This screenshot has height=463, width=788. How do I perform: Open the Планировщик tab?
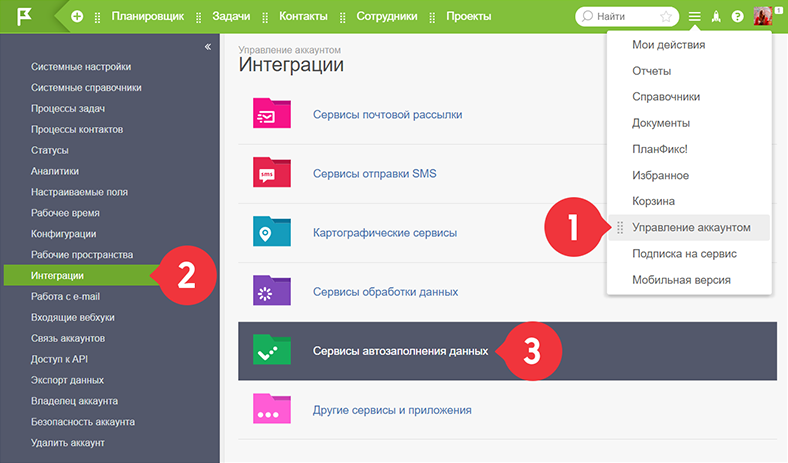tap(148, 17)
